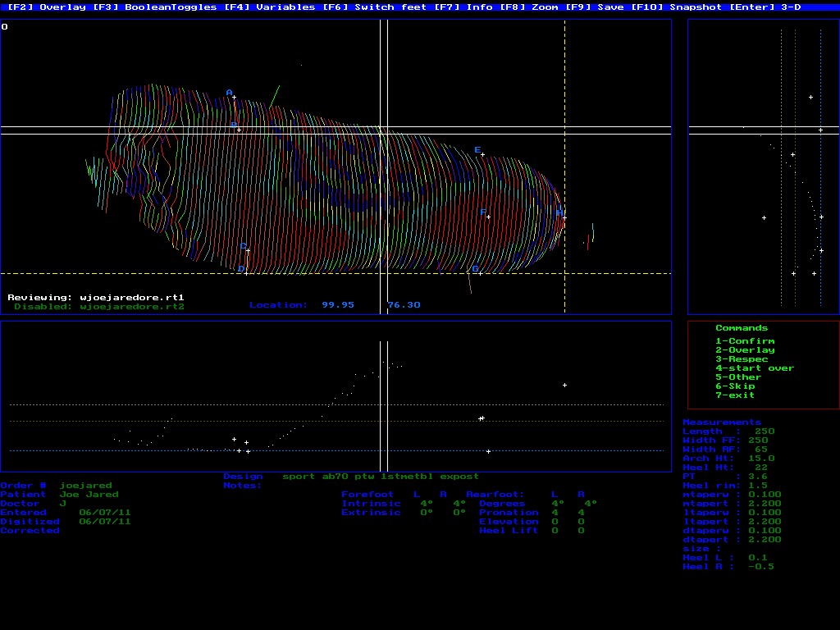Click the Design text 'sport ab70 ptw 1stmetbl expost'
Viewport: 840px width, 630px height.
[381, 477]
